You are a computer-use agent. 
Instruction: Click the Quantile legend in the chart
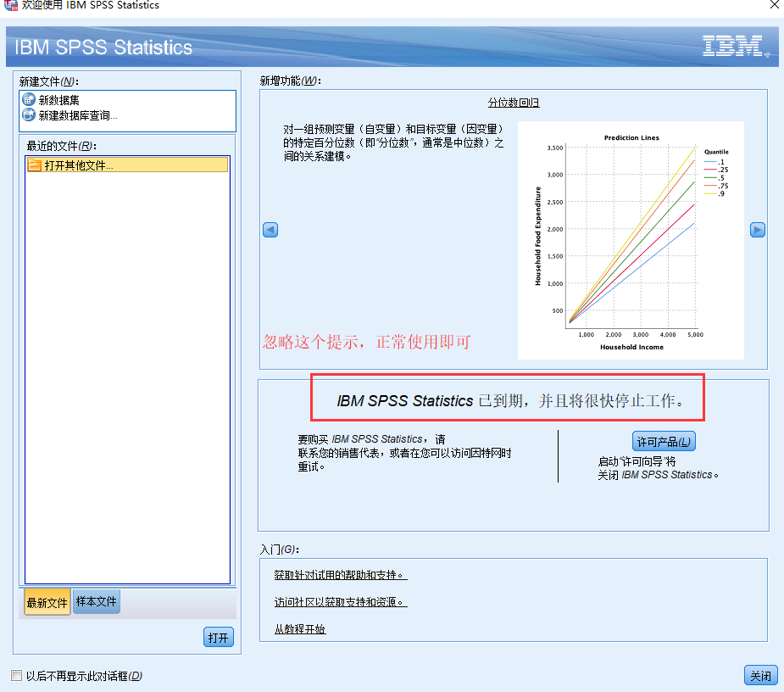[x=715, y=173]
